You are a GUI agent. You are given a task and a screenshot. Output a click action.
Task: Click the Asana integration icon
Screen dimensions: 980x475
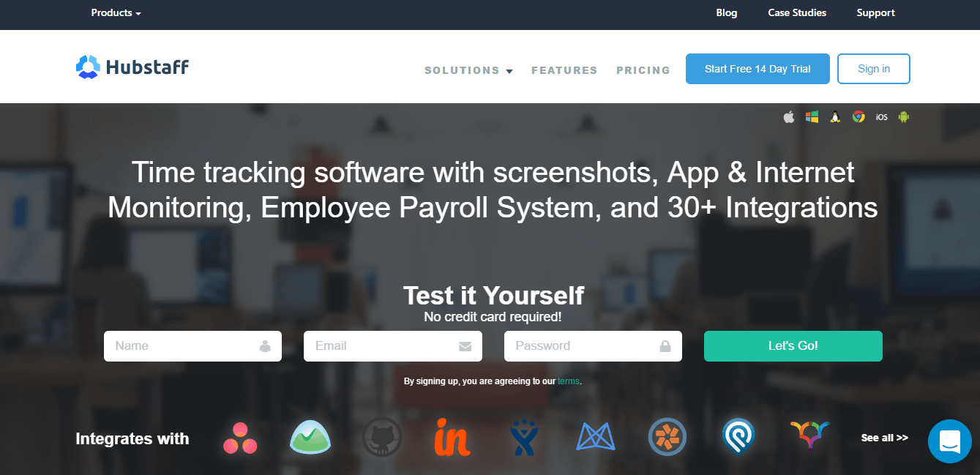point(239,438)
